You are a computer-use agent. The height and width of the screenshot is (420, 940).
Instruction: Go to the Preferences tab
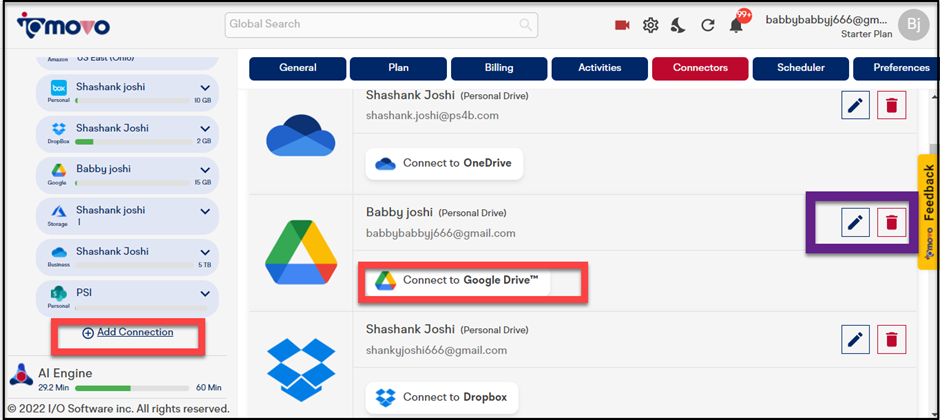pos(896,68)
